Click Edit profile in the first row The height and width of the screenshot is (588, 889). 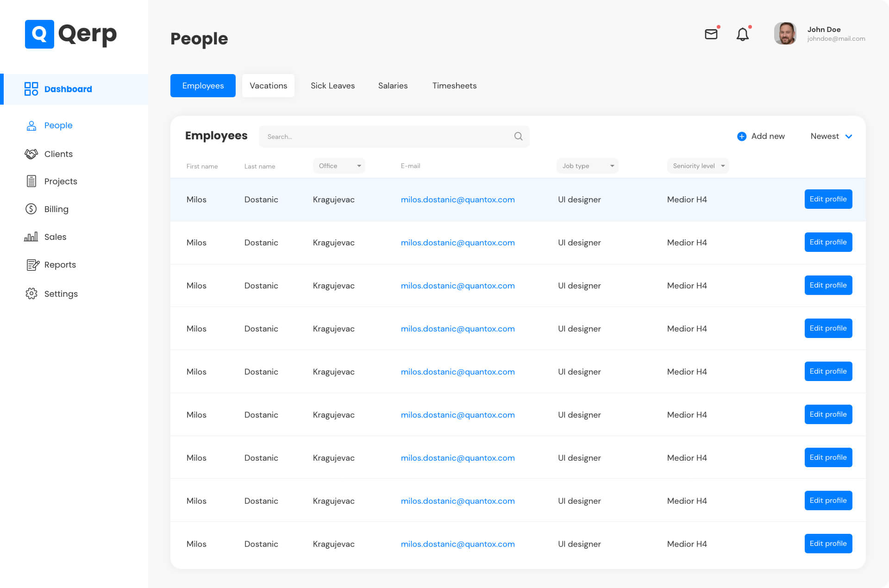pos(828,200)
